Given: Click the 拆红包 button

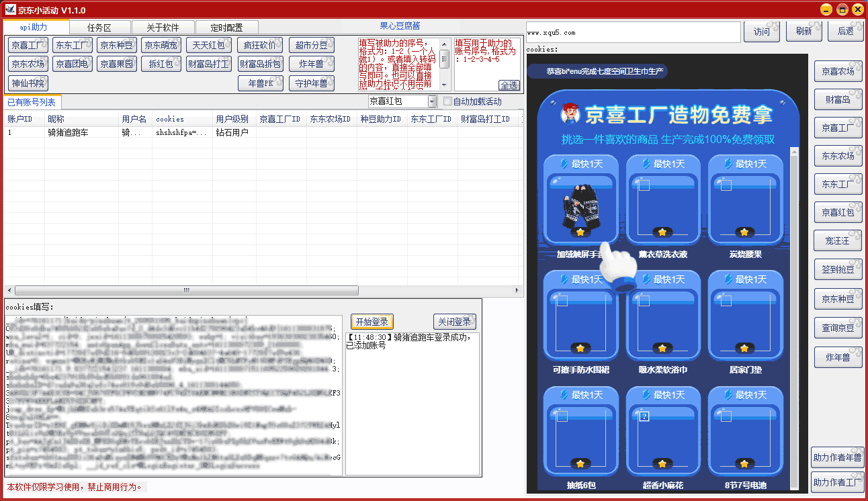Looking at the screenshot, I should (x=161, y=64).
